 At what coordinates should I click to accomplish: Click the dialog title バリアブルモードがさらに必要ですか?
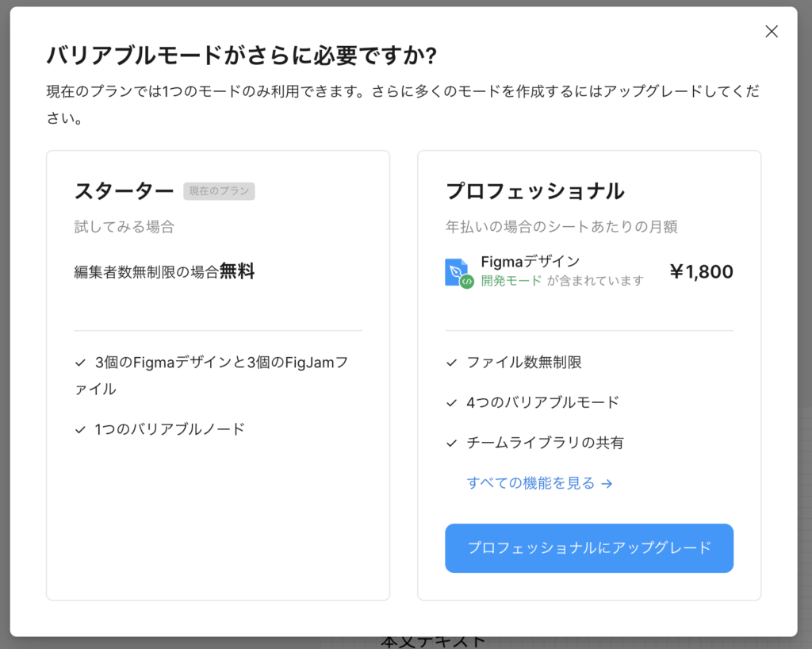242,56
